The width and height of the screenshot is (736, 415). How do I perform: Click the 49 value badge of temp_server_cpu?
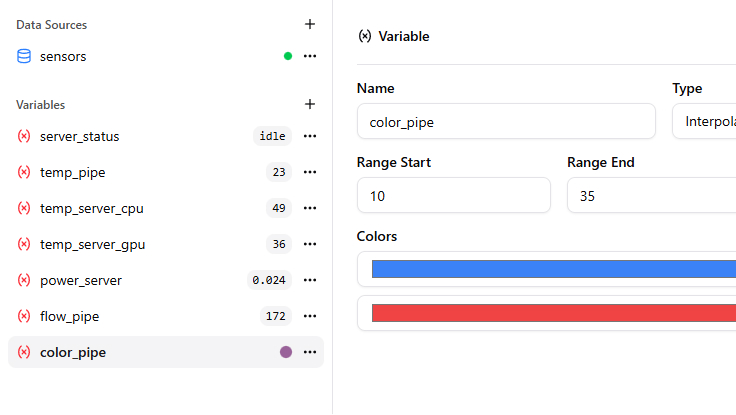(x=279, y=208)
